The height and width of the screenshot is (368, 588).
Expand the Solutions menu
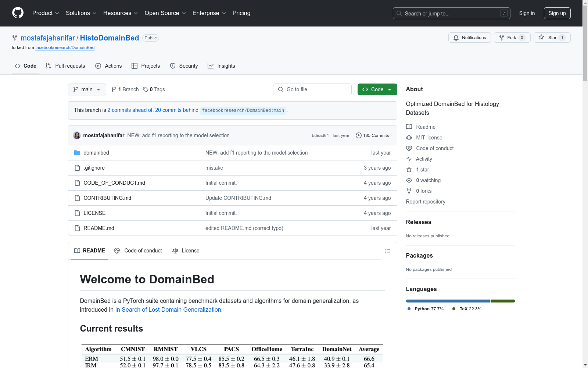coord(81,13)
